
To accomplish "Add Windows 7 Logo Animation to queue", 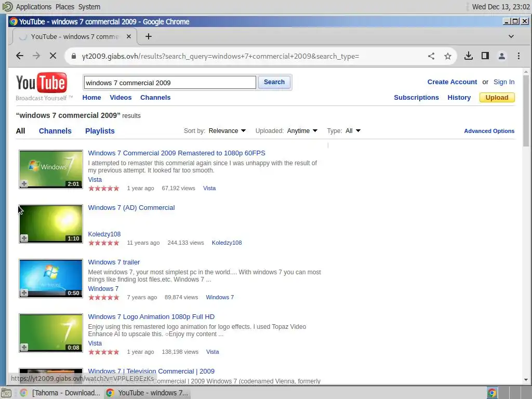I will [x=24, y=347].
